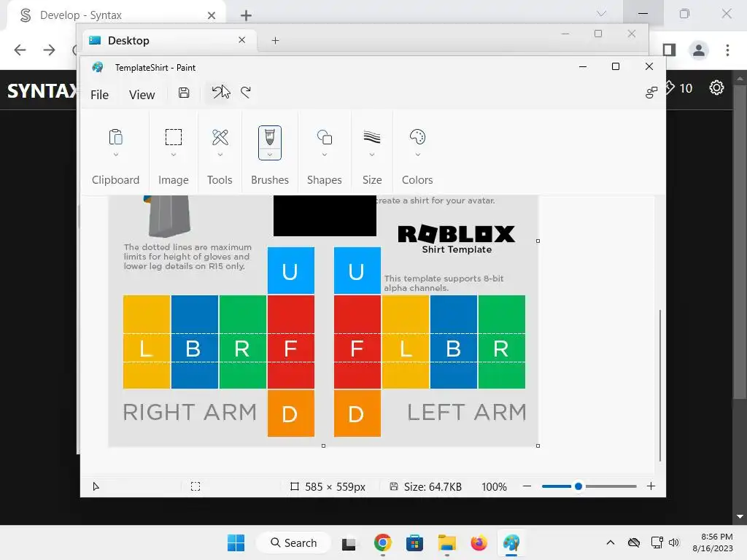Add a new tab in File Explorer

(275, 41)
